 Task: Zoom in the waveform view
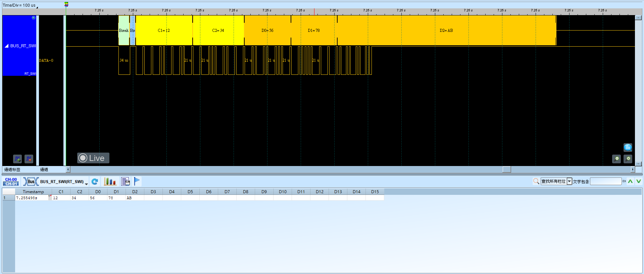pos(628,159)
